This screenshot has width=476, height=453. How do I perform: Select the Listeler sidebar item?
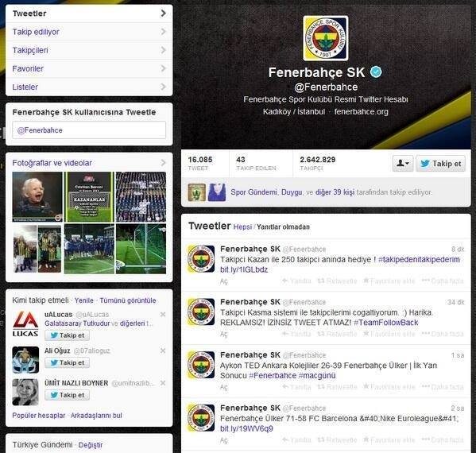(x=89, y=87)
